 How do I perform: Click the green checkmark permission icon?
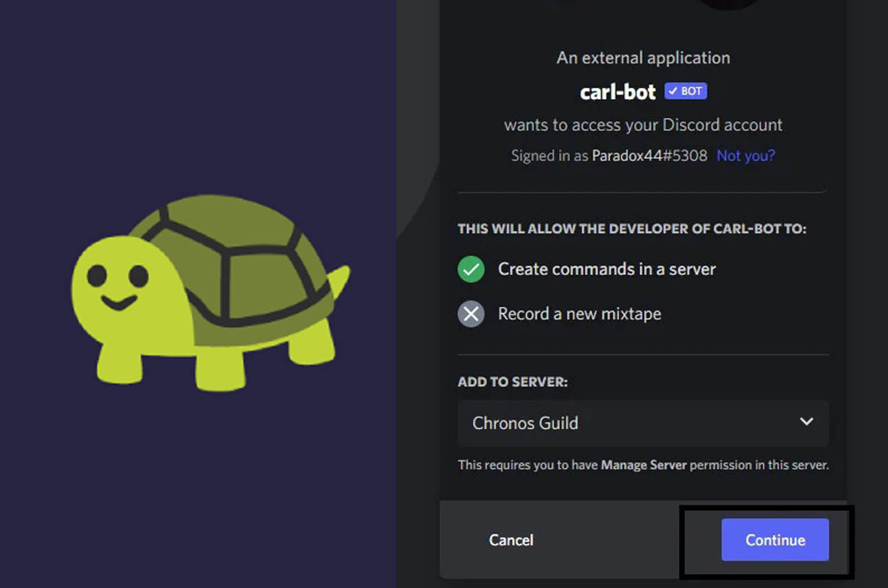click(471, 269)
